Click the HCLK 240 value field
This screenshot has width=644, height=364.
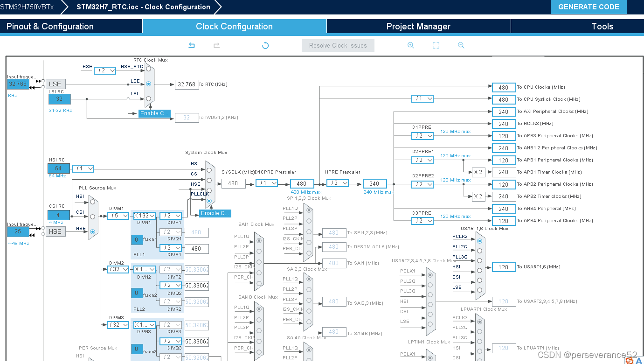(374, 183)
